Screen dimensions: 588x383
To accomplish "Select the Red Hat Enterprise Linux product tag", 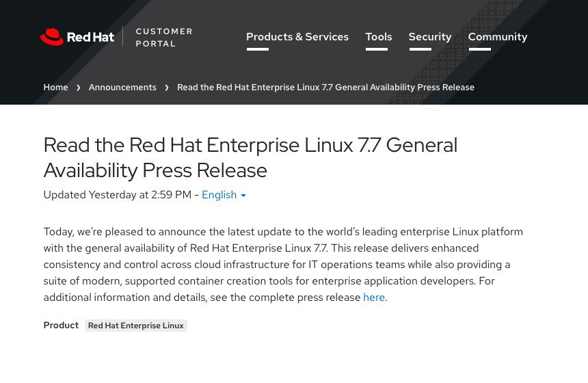I will tap(136, 326).
